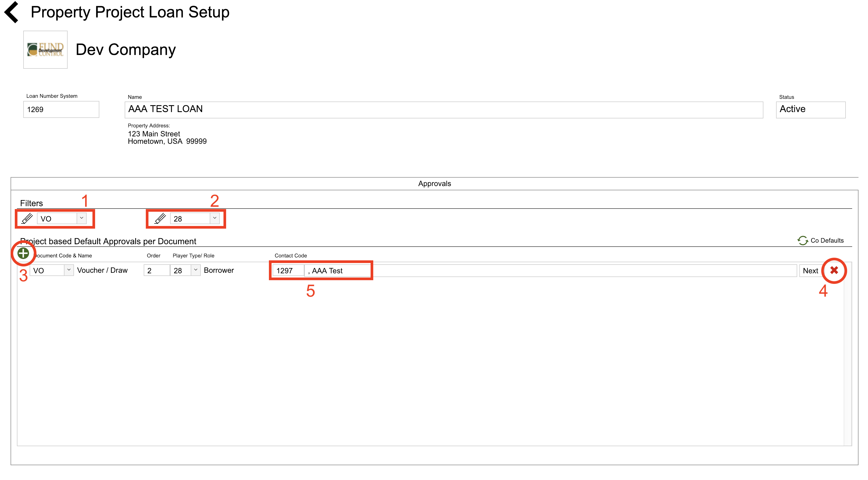868x480 pixels.
Task: Click the Loan Number System field
Action: [x=61, y=109]
